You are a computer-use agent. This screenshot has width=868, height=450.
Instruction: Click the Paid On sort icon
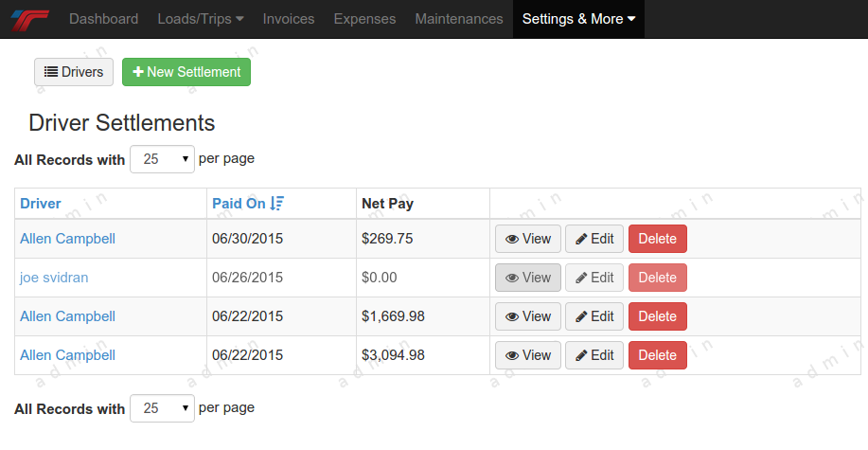[x=276, y=204]
